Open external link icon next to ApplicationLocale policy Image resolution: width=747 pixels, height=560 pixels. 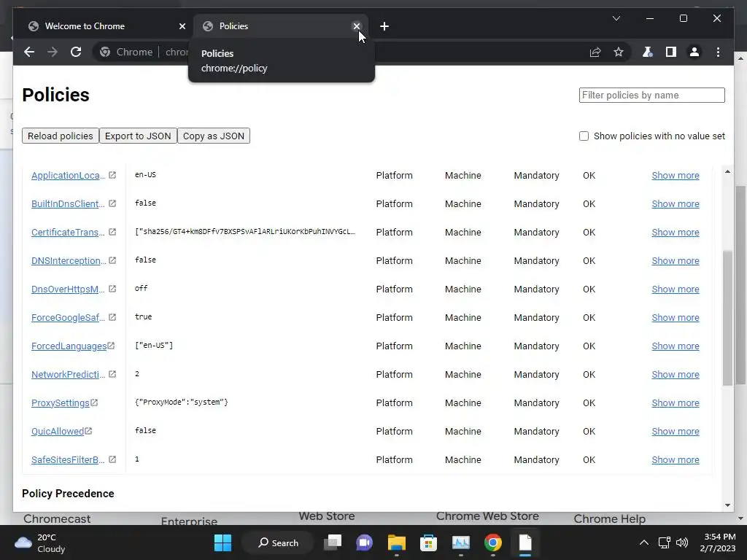112,175
